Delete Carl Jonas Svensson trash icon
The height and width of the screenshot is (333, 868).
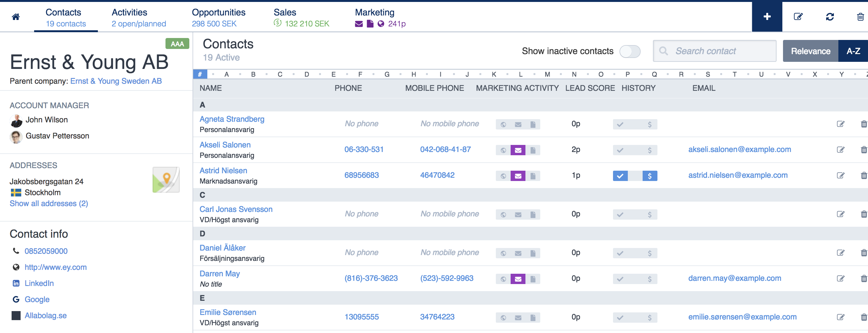tap(863, 214)
